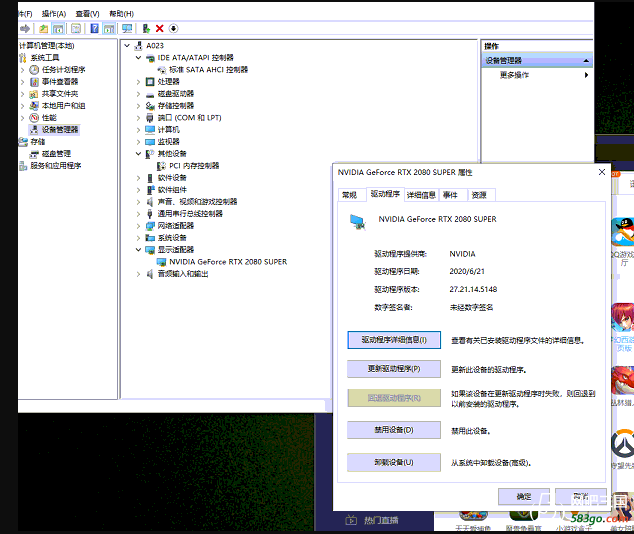Select 磁盘管理 in the left tree
Screen dimensions: 634x534
point(56,154)
